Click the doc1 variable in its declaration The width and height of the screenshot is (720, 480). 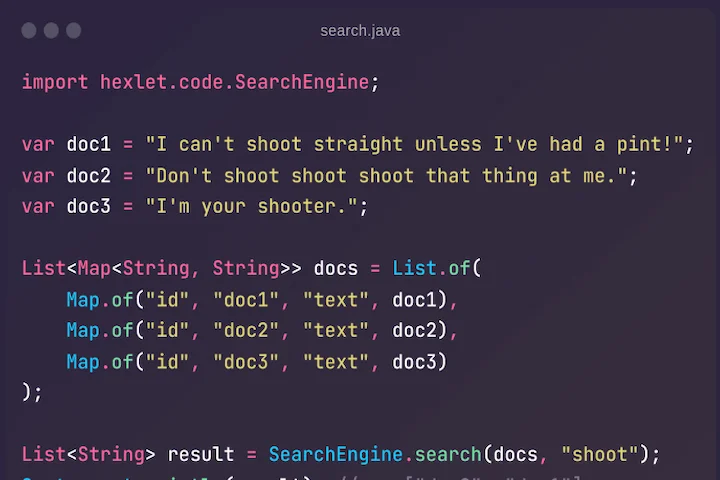point(89,144)
